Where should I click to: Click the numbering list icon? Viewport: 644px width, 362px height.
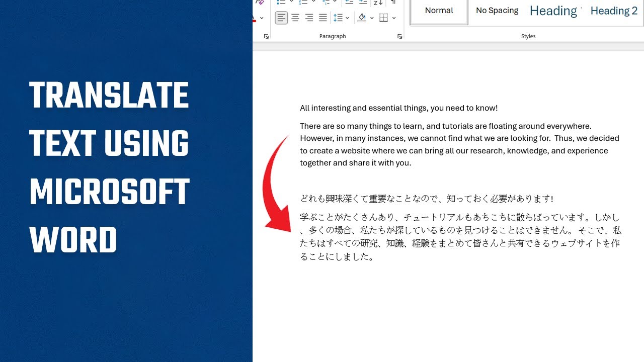[x=303, y=3]
